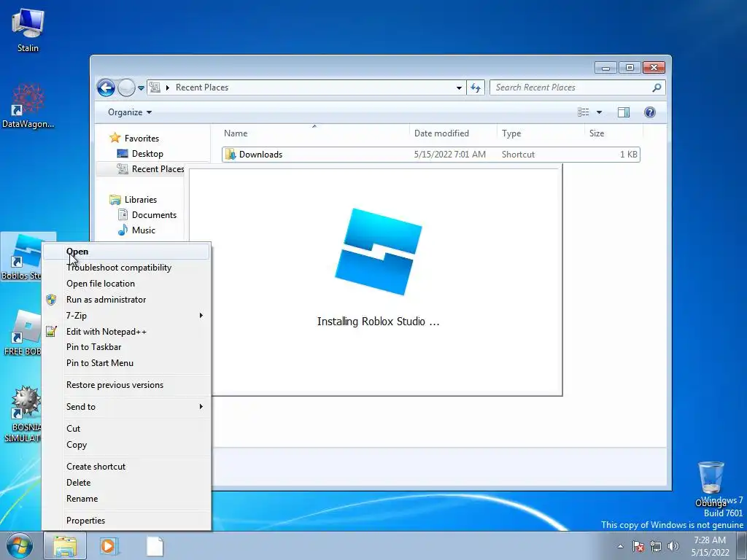The image size is (747, 560).
Task: Select the FREE BOB desktop shortcut
Action: (22, 332)
